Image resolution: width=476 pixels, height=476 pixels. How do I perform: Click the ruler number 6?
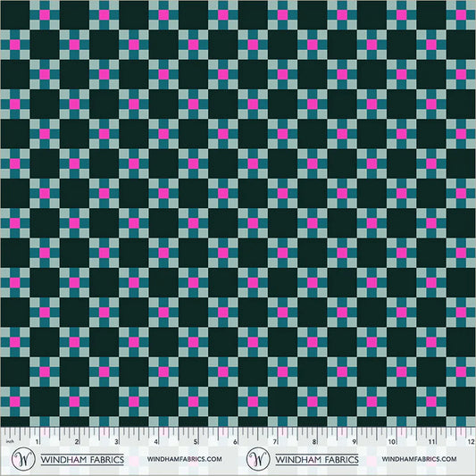tap(235, 442)
